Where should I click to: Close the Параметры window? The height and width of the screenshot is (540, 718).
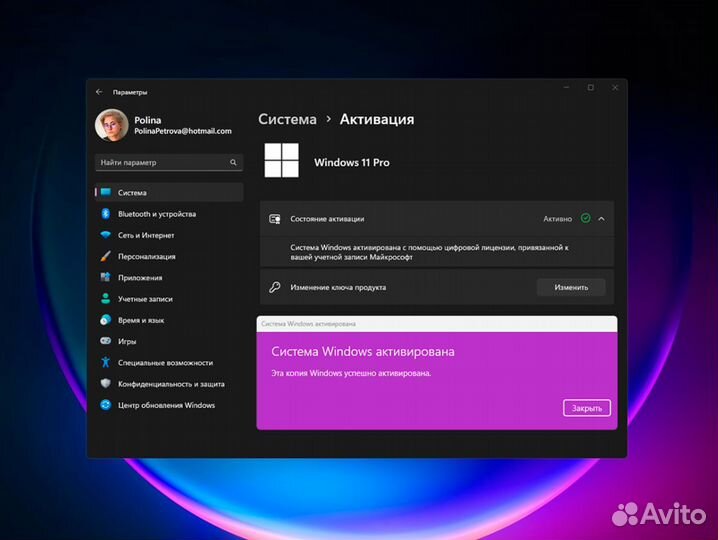tap(615, 87)
